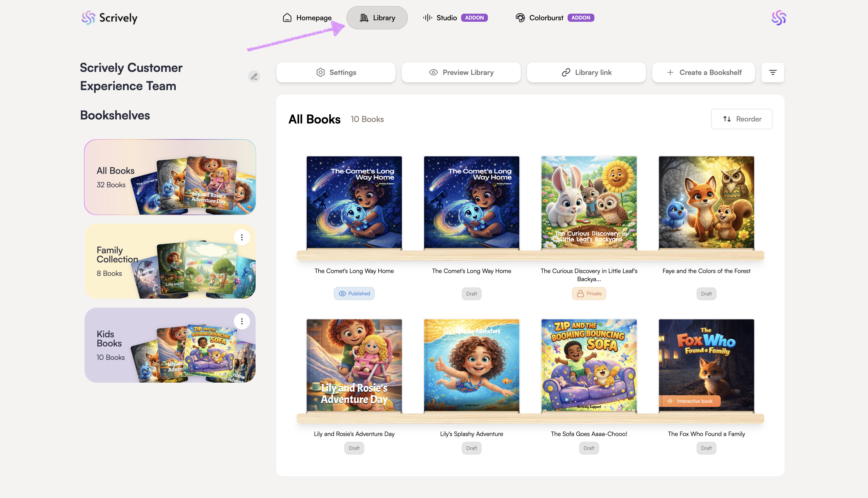Open the filter lines icon button
This screenshot has width=868, height=498.
(772, 72)
